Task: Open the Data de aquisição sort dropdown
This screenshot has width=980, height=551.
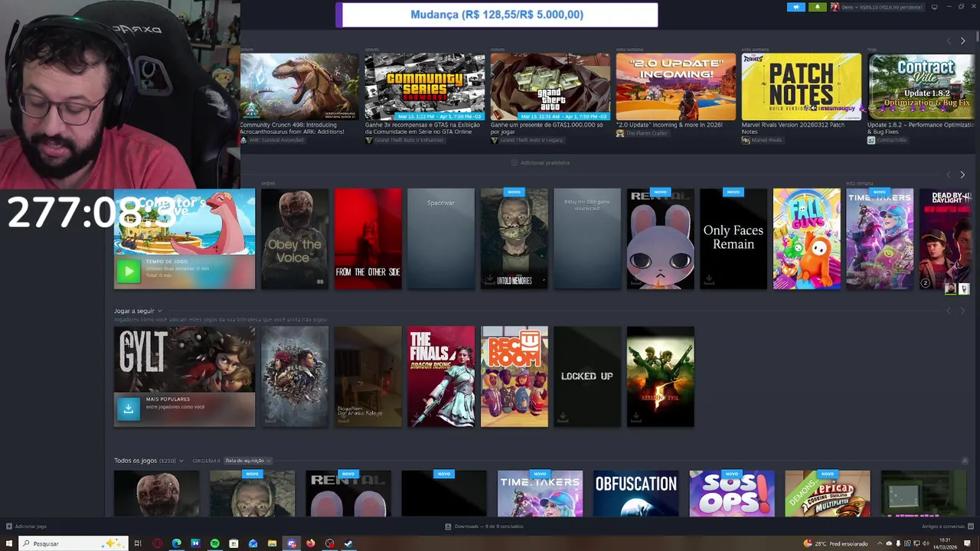Action: (x=247, y=461)
